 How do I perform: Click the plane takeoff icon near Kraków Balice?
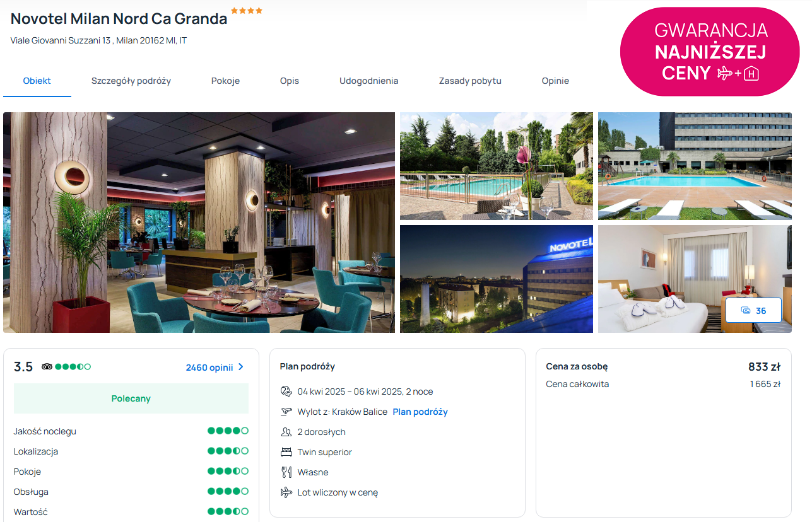(x=286, y=412)
